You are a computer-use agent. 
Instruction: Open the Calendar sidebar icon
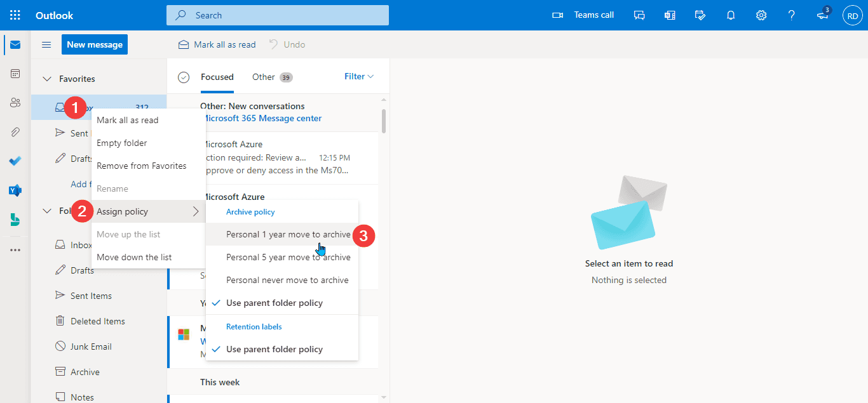tap(15, 74)
